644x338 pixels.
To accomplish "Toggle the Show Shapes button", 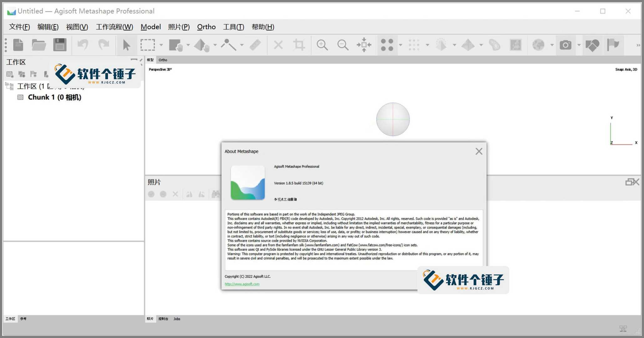I will click(592, 45).
